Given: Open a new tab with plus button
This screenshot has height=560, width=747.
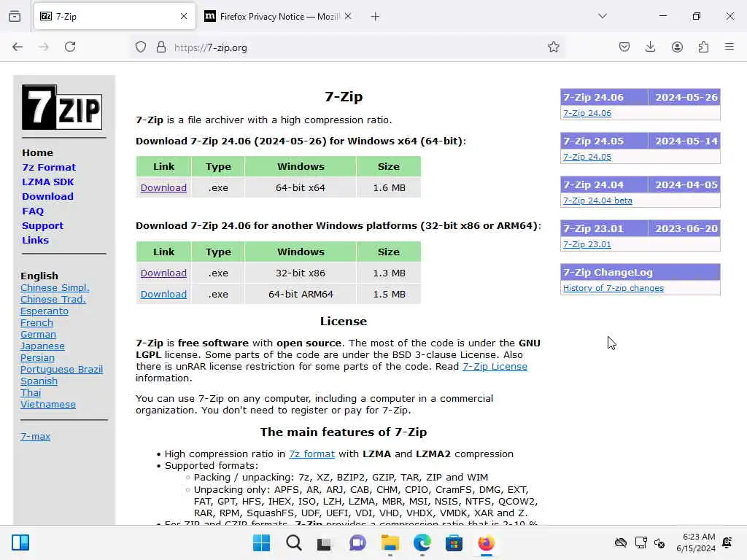Looking at the screenshot, I should point(375,17).
